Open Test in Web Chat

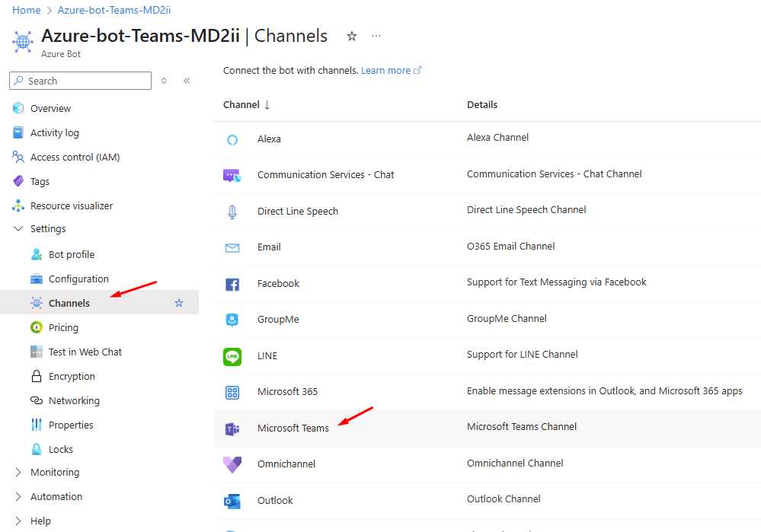(85, 352)
